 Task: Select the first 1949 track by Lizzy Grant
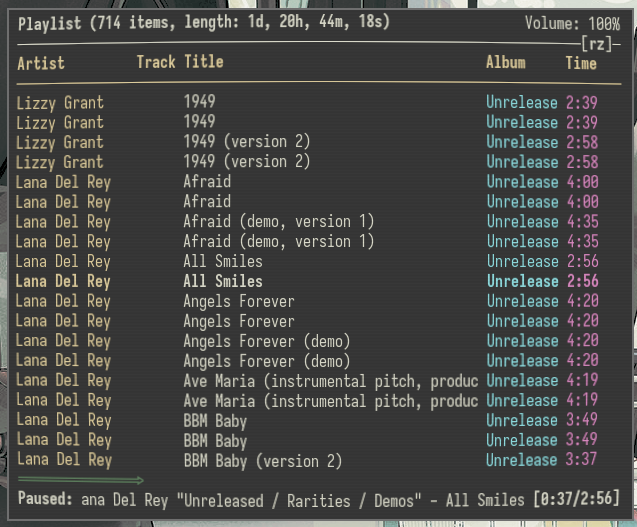199,101
